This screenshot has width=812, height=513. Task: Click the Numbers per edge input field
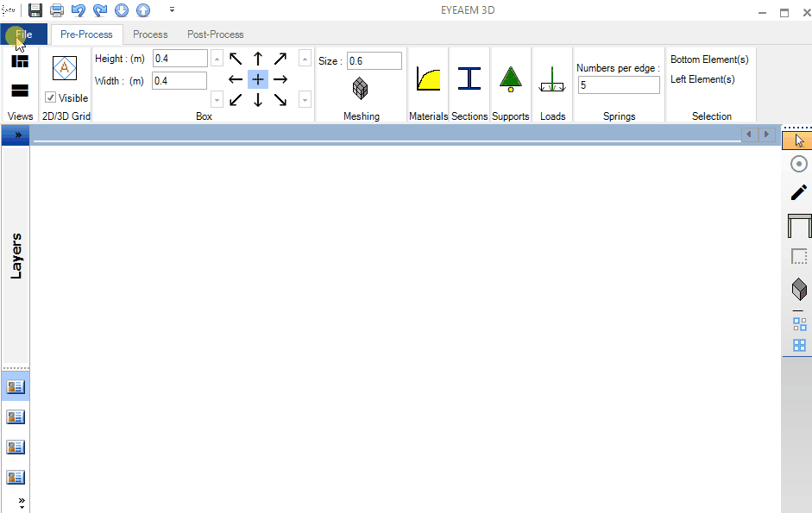pyautogui.click(x=619, y=85)
